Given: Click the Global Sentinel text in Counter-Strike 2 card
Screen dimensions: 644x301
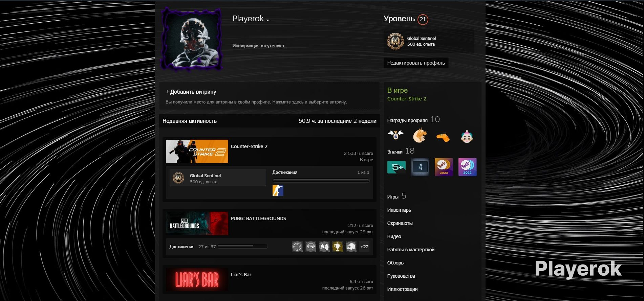Looking at the screenshot, I should click(x=205, y=176).
